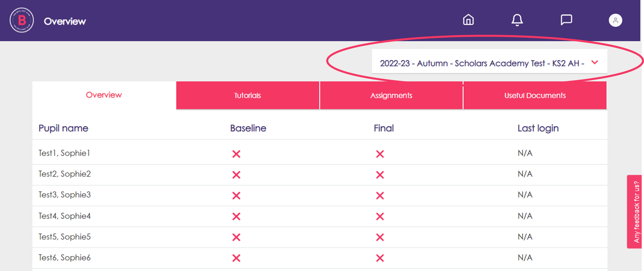The image size is (644, 271).
Task: Click Baseline cross icon for Test1, Sophie1
Action: [236, 154]
